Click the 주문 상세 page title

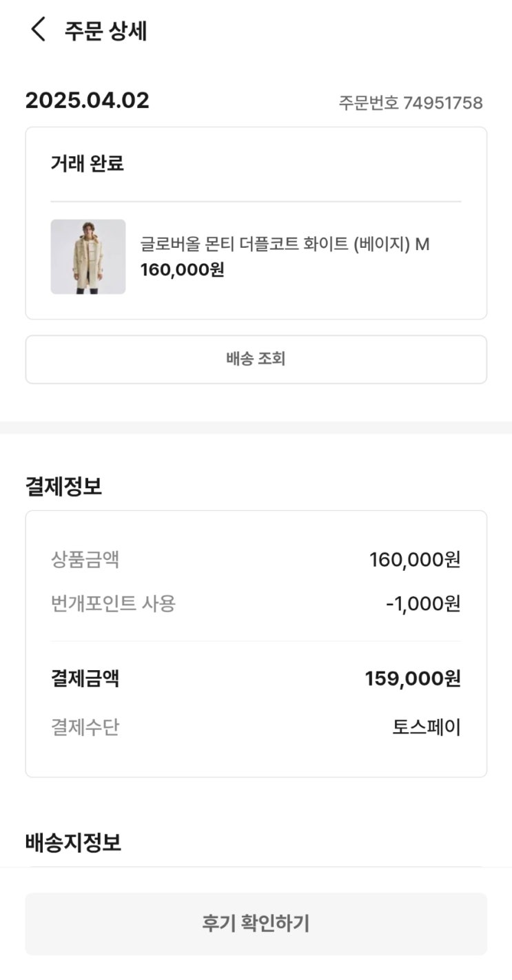[x=105, y=31]
